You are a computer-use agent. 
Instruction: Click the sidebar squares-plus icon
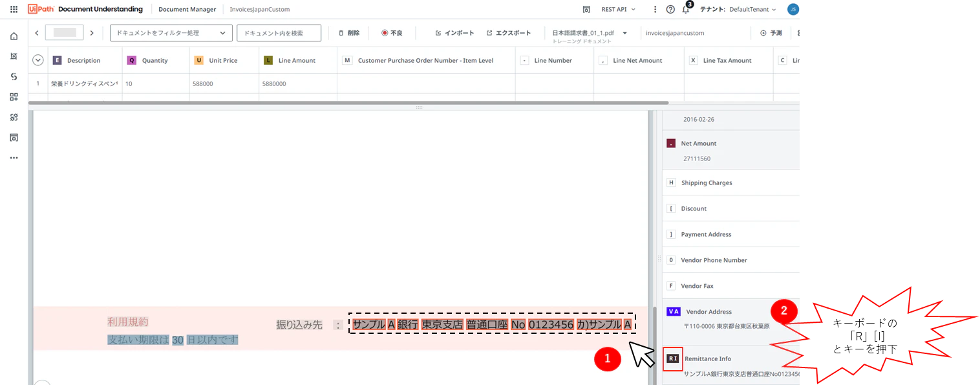14,97
